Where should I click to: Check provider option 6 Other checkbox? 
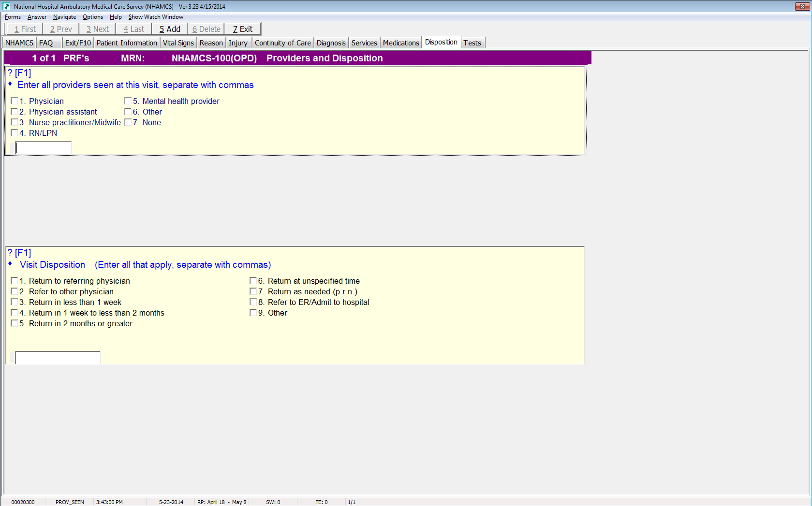[128, 112]
